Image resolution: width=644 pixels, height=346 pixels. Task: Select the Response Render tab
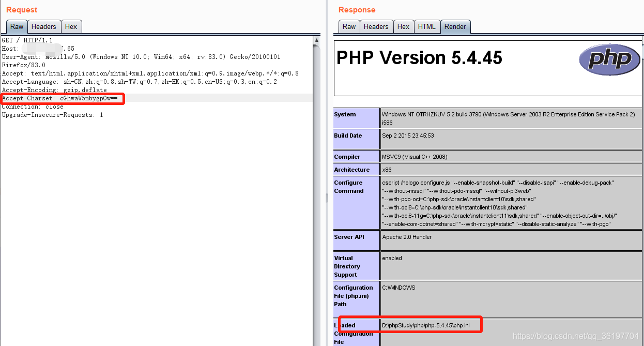(455, 27)
